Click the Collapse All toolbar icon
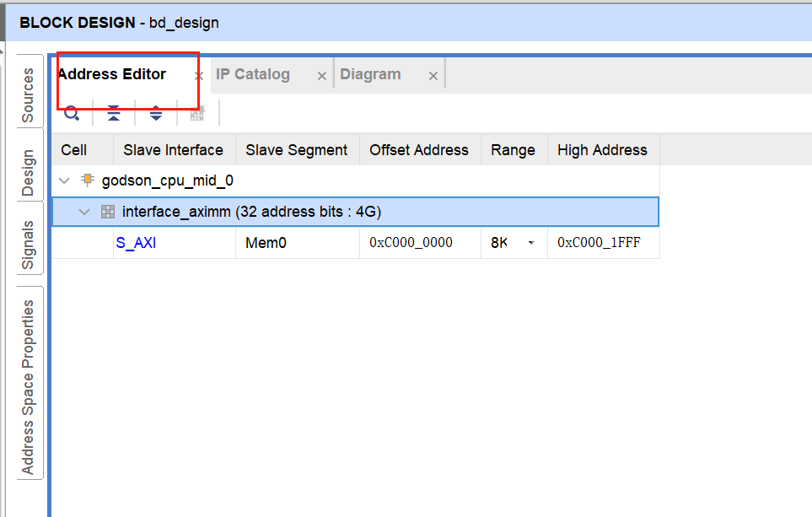Image resolution: width=812 pixels, height=517 pixels. [114, 113]
